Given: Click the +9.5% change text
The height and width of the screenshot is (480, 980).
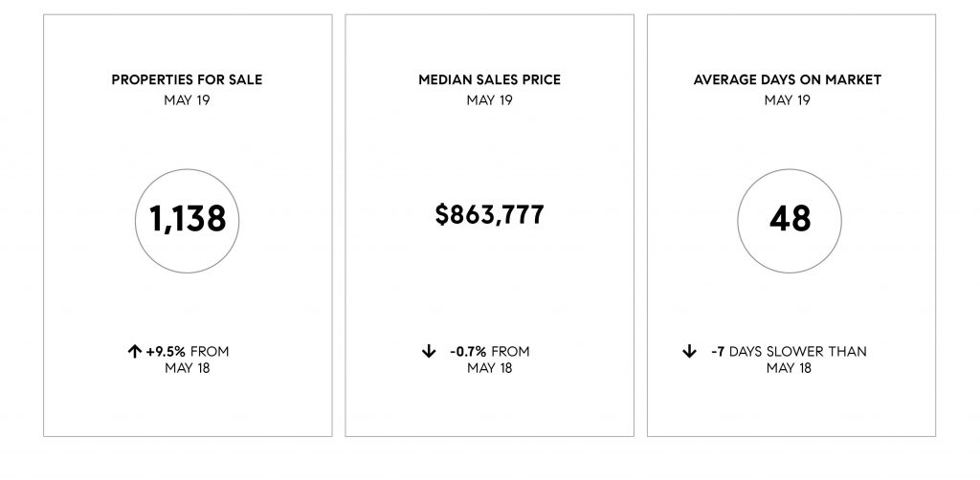Looking at the screenshot, I should [x=166, y=352].
